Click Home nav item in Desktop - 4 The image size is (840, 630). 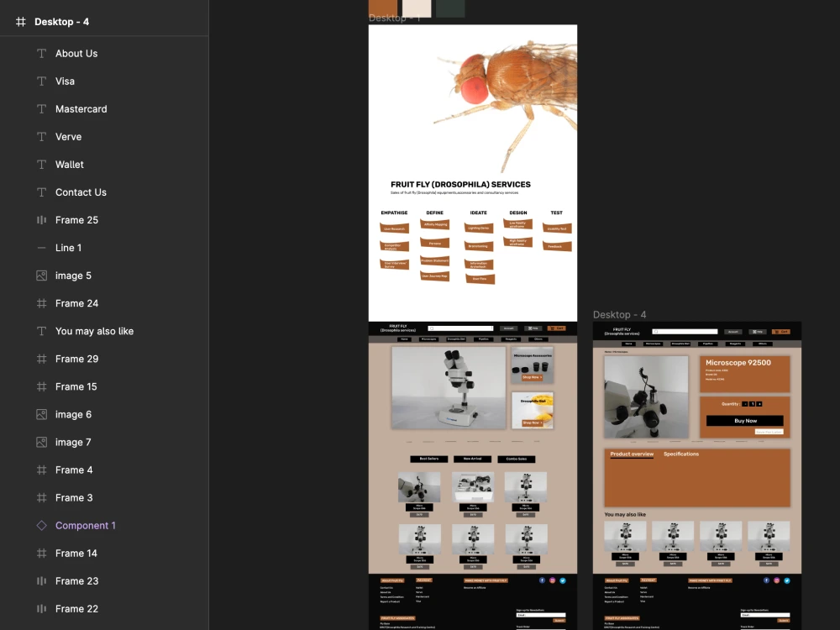click(x=629, y=344)
